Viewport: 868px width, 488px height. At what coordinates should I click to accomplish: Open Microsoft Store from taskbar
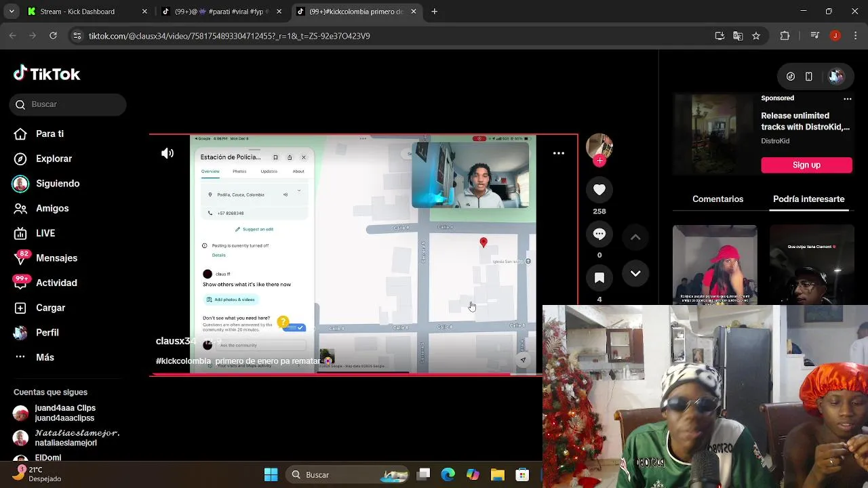pos(521,474)
